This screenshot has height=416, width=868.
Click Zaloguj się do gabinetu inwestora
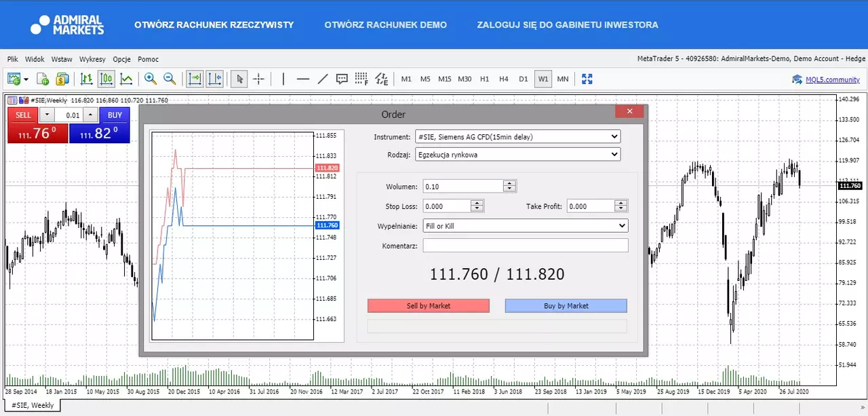pyautogui.click(x=568, y=25)
